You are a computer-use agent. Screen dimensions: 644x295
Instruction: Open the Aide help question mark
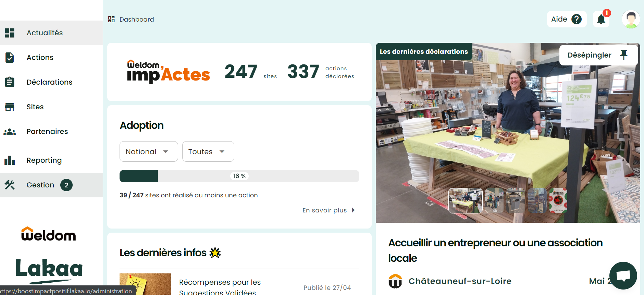point(577,19)
